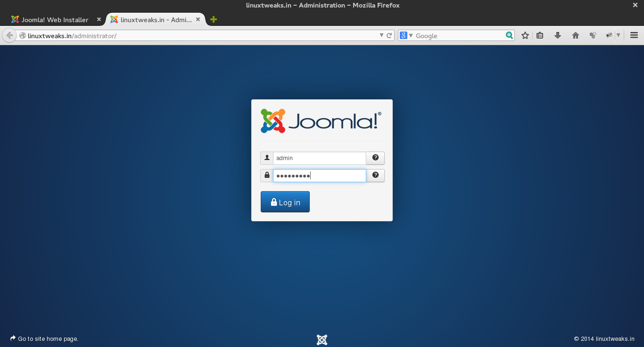Click the Log in button
The image size is (644, 347).
[285, 202]
